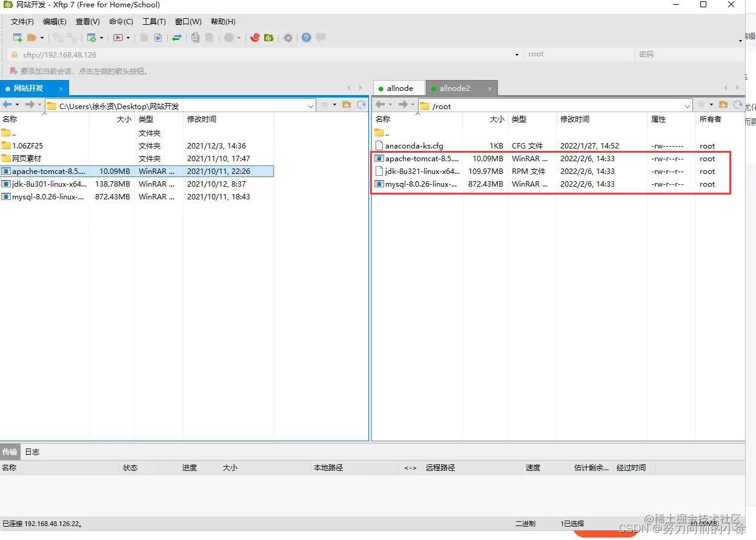Screen dimensions: 756x540
Task: Click the green-blue transfer arrows icon
Action: [x=177, y=38]
